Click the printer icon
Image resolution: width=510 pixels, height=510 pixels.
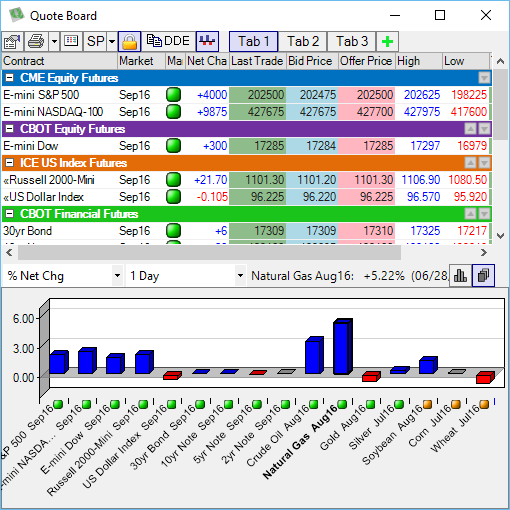click(36, 42)
